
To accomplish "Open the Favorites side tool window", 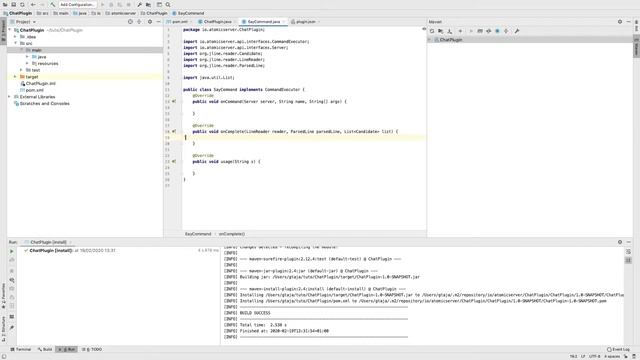I will click(3, 296).
